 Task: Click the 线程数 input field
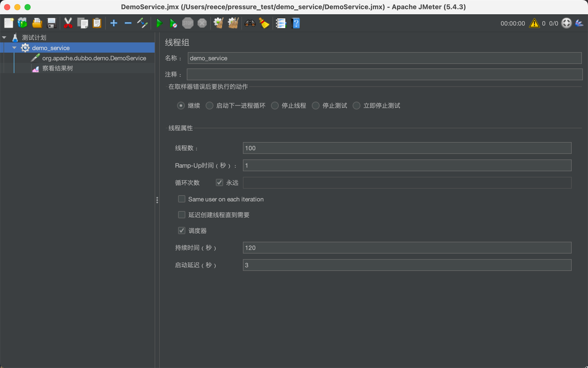coord(407,148)
